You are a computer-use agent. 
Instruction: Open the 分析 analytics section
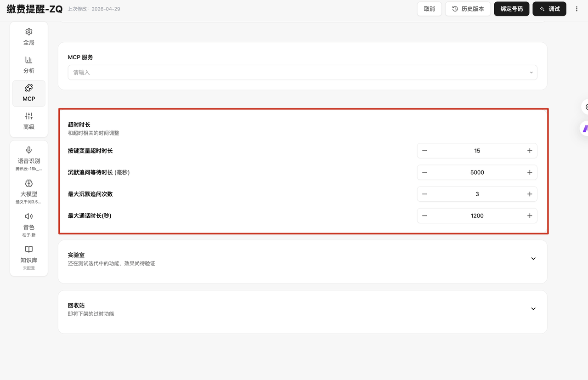click(x=29, y=65)
